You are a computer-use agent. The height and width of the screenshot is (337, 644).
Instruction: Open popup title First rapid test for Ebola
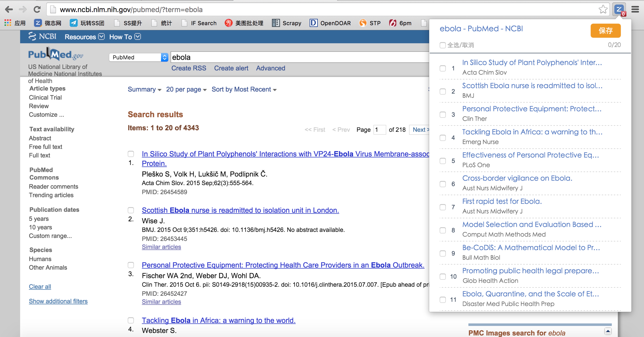502,201
